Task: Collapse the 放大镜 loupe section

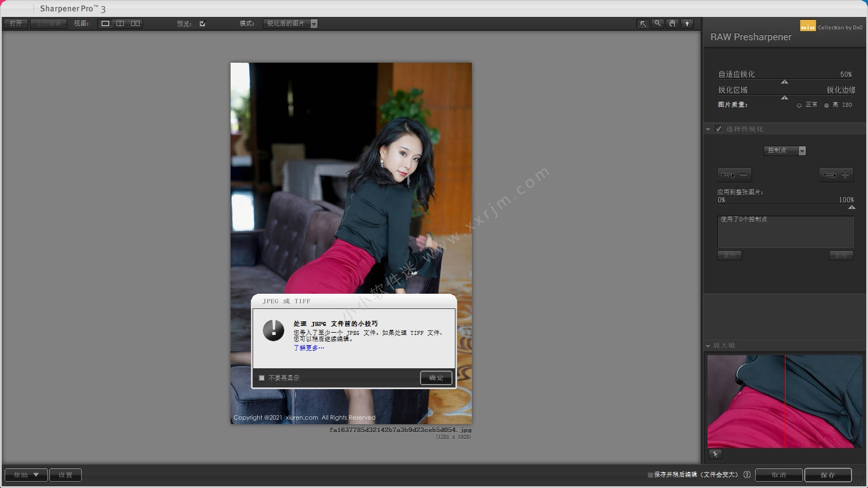Action: (x=708, y=346)
